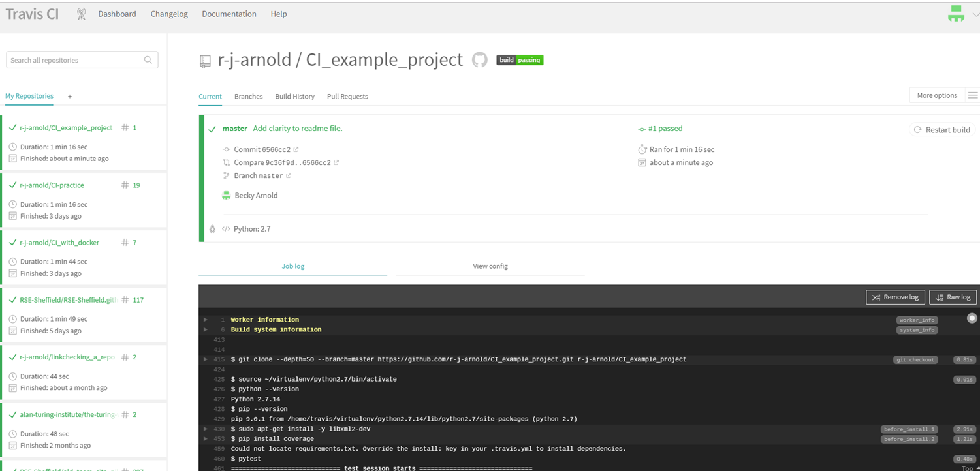Click the Raw log button

(953, 297)
